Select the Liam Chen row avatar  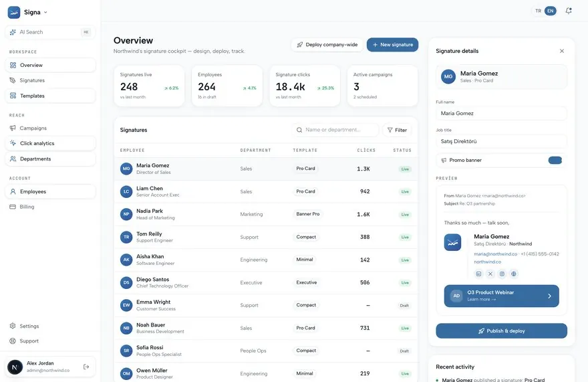tap(126, 191)
